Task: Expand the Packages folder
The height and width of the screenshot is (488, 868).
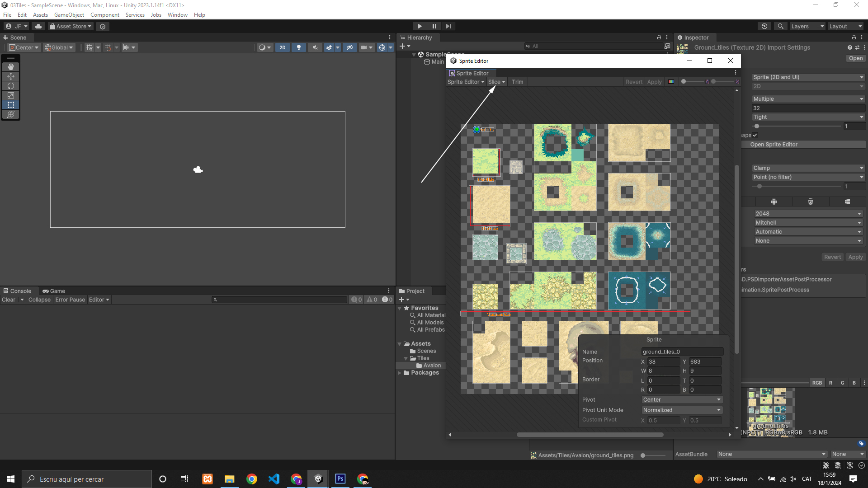Action: [400, 373]
